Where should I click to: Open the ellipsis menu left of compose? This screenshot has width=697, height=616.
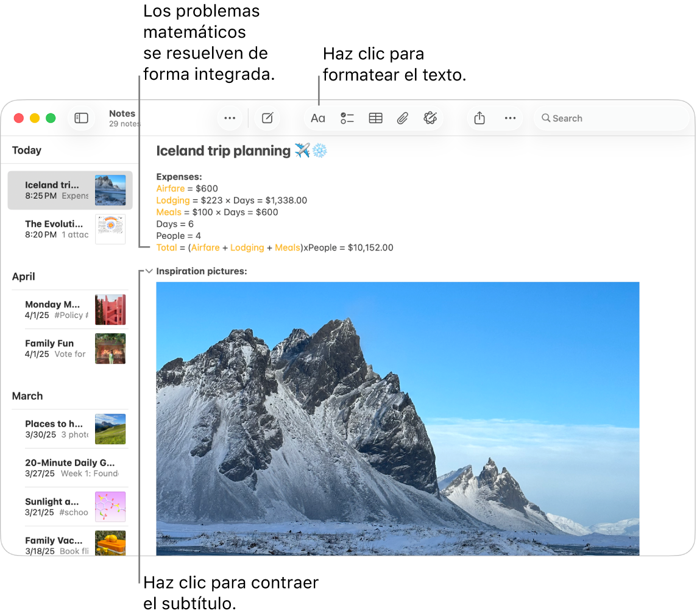pyautogui.click(x=230, y=118)
